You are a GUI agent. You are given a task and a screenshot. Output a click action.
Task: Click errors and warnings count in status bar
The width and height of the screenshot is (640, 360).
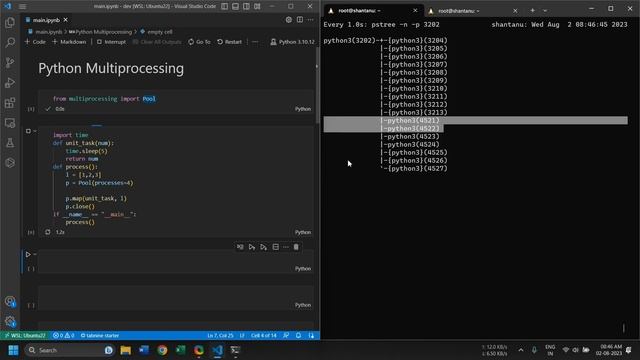(x=63, y=336)
